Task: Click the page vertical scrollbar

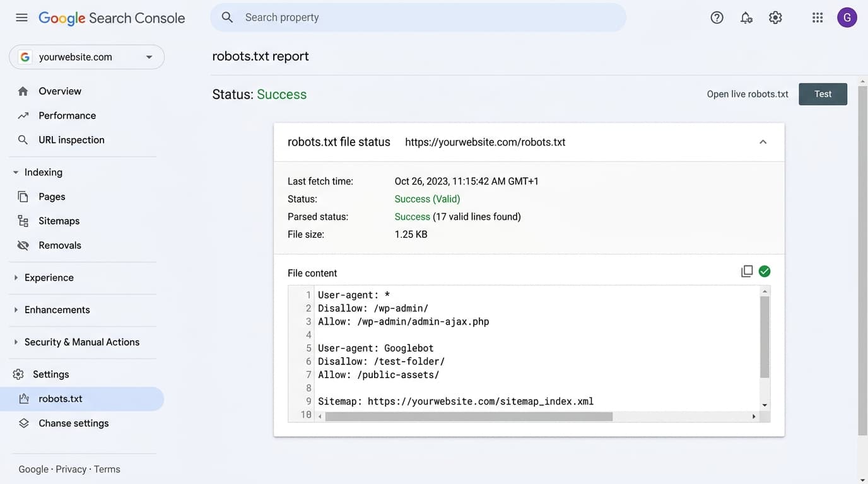Action: pos(863,260)
